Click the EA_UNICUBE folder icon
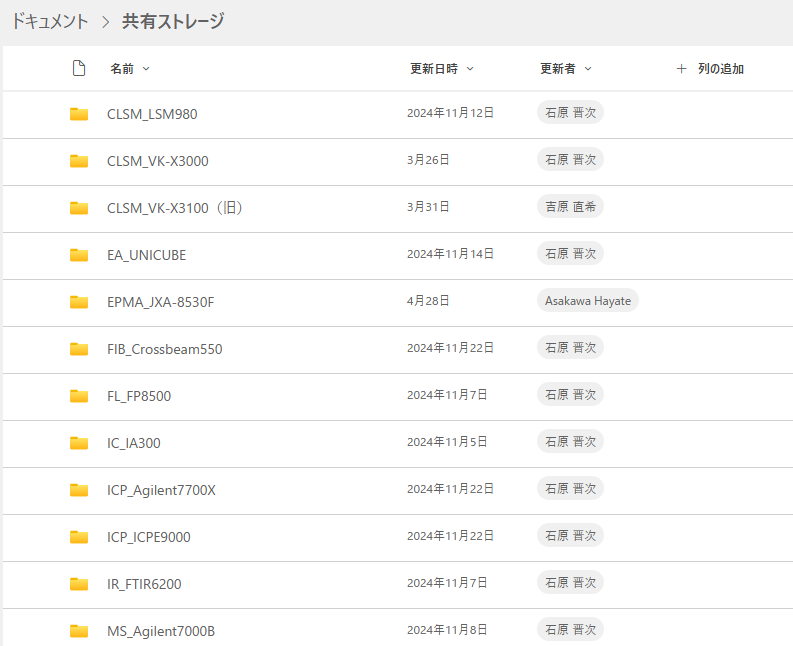 tap(79, 255)
